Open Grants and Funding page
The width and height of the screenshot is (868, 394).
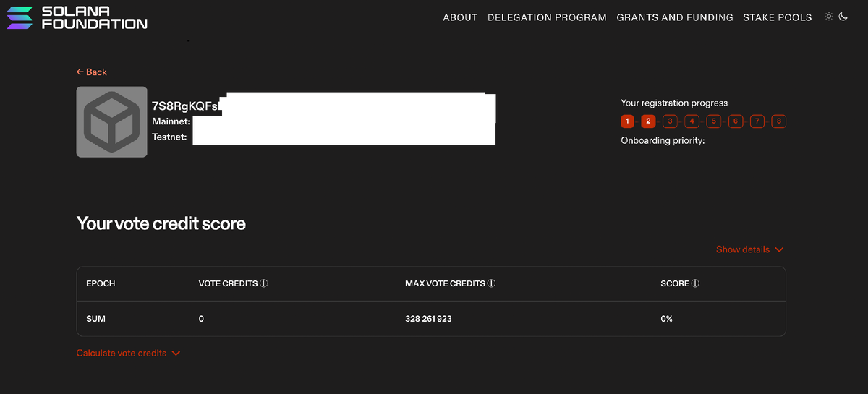click(x=675, y=17)
